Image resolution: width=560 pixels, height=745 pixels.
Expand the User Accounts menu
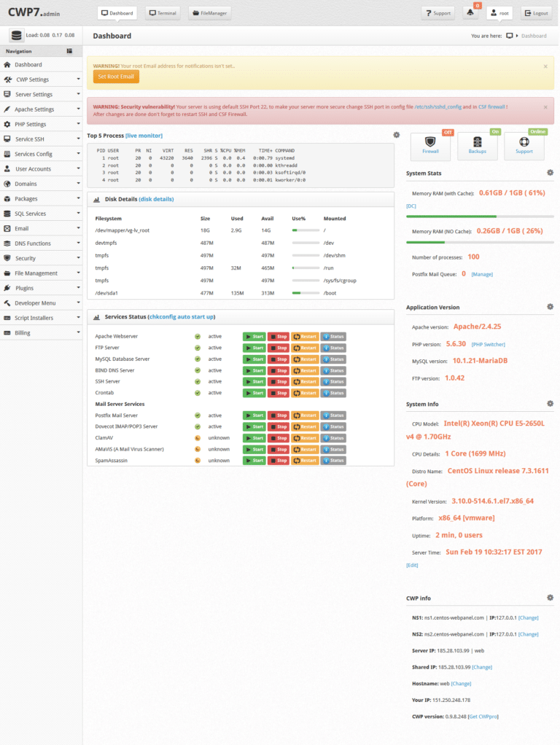(42, 168)
